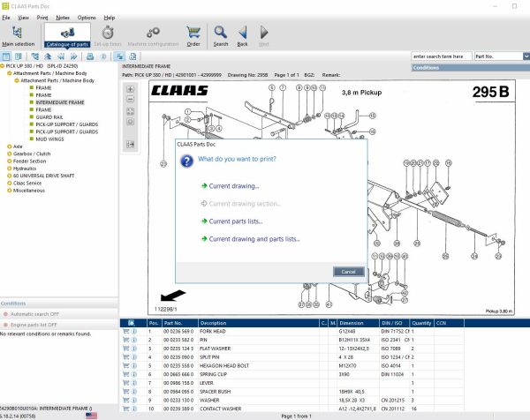Open the File menu
Screen dimensions: 530x420
pos(6,18)
